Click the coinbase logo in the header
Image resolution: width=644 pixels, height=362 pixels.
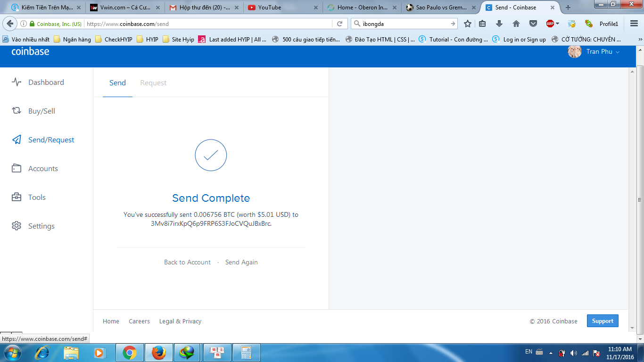[30, 51]
